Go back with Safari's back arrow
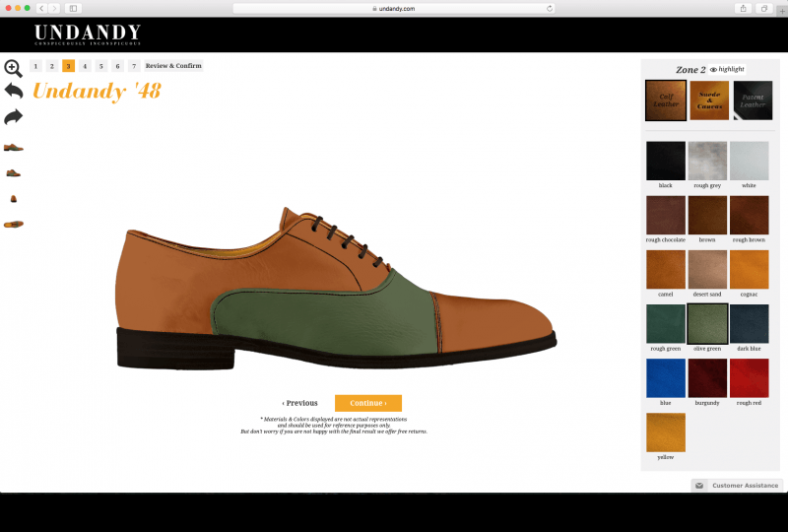Image resolution: width=788 pixels, height=532 pixels. 42,8
